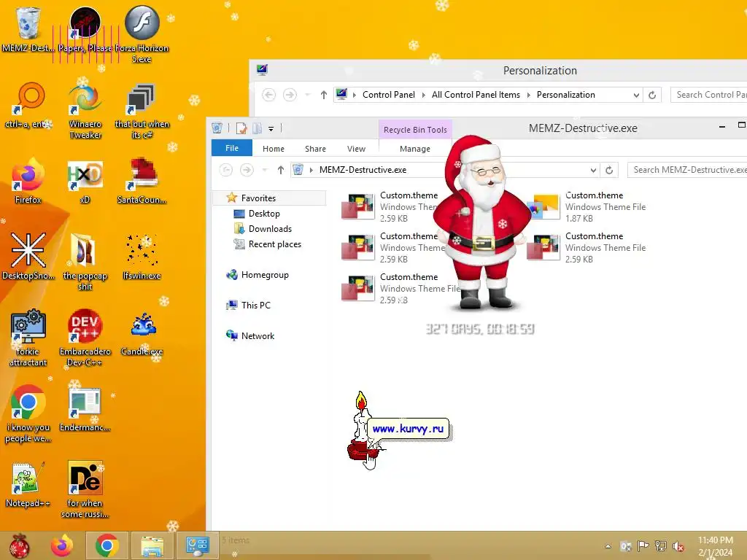Open the SantaCoun... Santa hat desktop icon
The image size is (747, 560).
click(x=142, y=181)
